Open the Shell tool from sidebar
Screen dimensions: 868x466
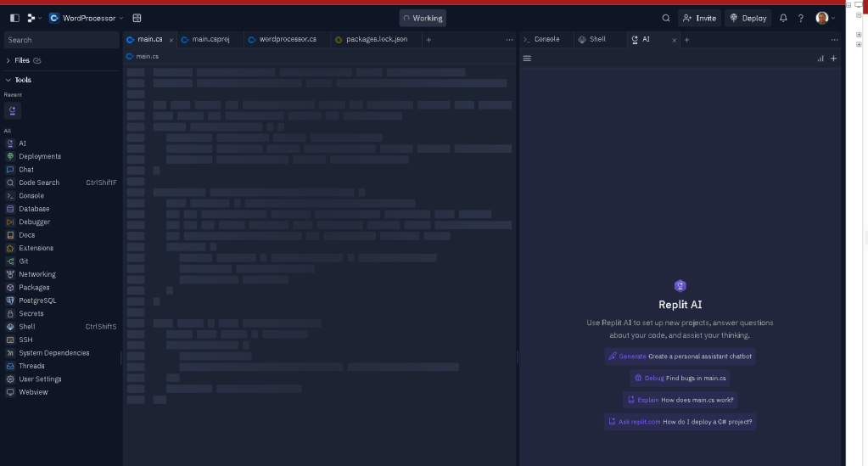point(61,327)
